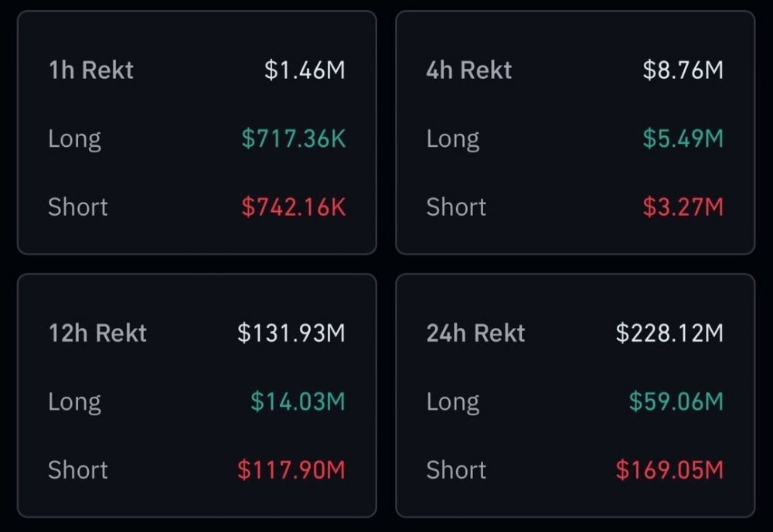The image size is (773, 532).
Task: Click the 4h Short $3.27M amount
Action: tap(683, 207)
